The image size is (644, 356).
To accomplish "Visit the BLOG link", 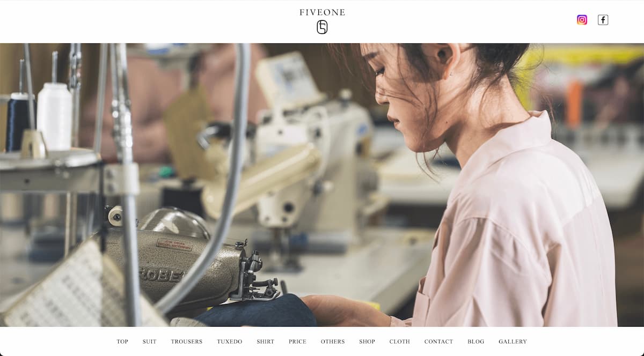I will [476, 342].
